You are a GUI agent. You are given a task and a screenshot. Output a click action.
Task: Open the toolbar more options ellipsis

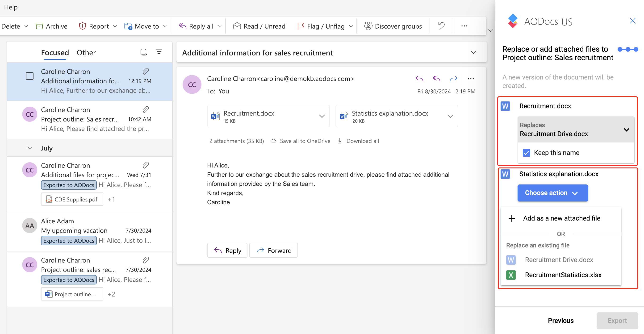(464, 26)
